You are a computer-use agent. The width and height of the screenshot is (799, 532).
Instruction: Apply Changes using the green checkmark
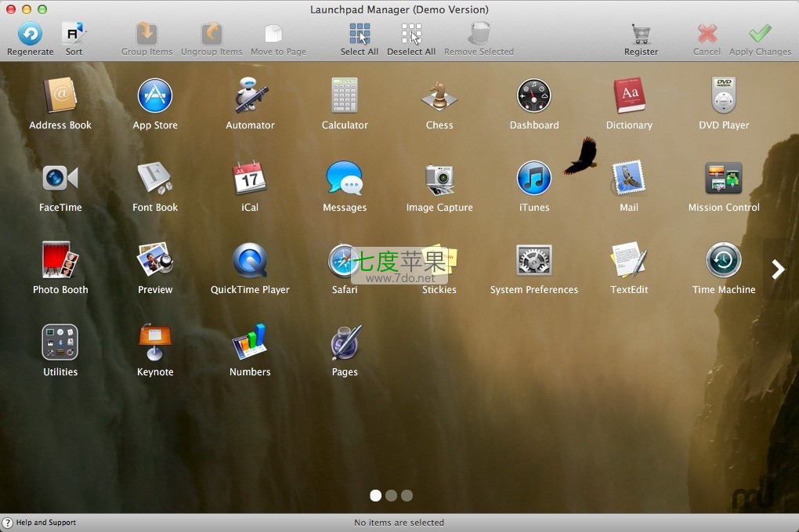760,34
